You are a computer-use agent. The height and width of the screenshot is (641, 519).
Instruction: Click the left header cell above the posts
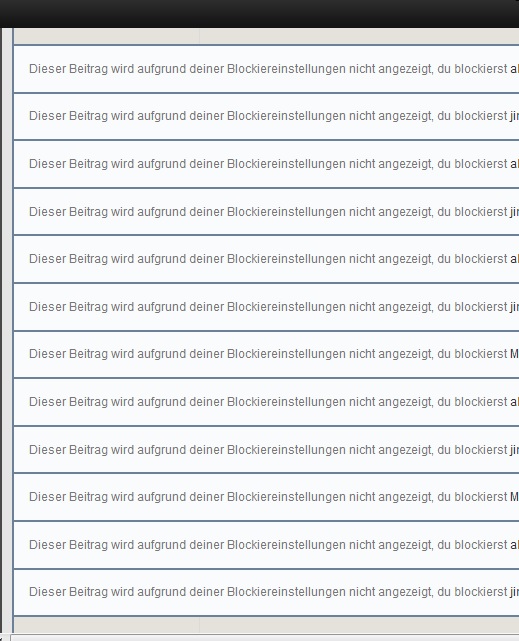click(x=107, y=36)
